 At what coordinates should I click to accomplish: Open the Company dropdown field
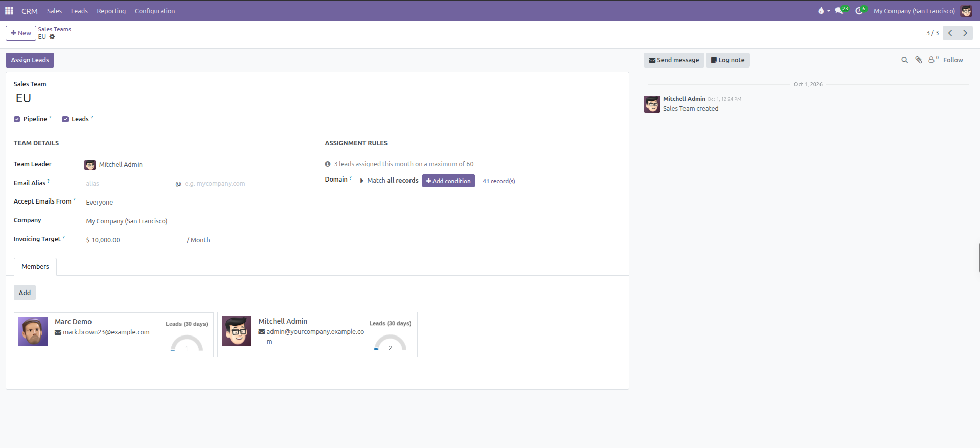pyautogui.click(x=198, y=221)
